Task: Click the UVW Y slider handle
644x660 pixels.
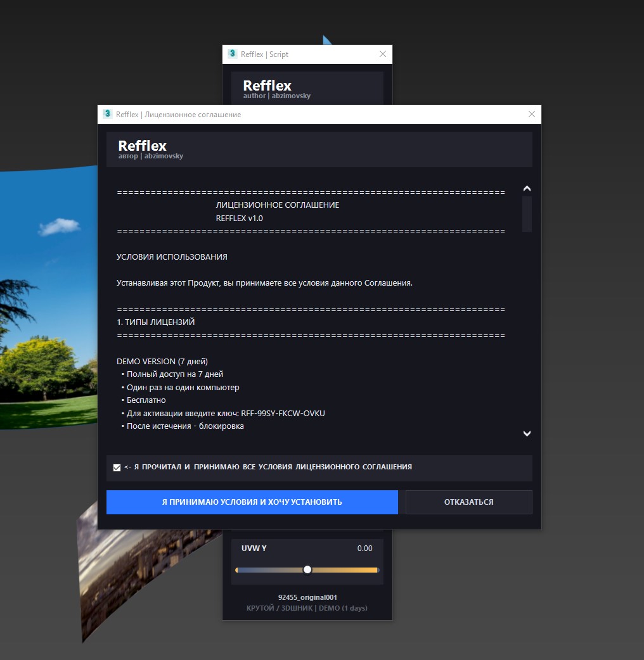Action: [x=307, y=569]
